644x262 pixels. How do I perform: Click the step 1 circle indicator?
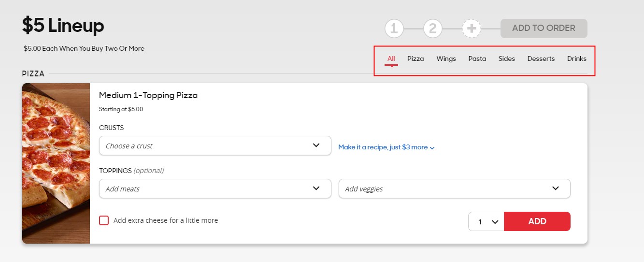click(x=394, y=29)
